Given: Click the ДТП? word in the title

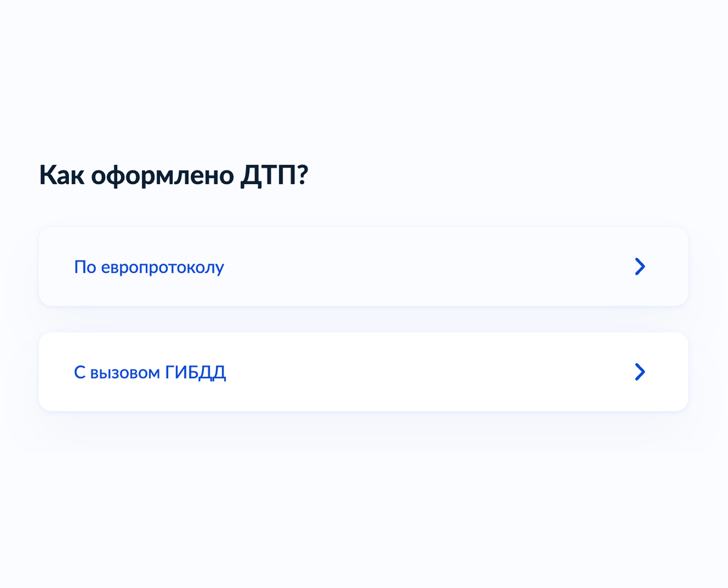Looking at the screenshot, I should [274, 175].
